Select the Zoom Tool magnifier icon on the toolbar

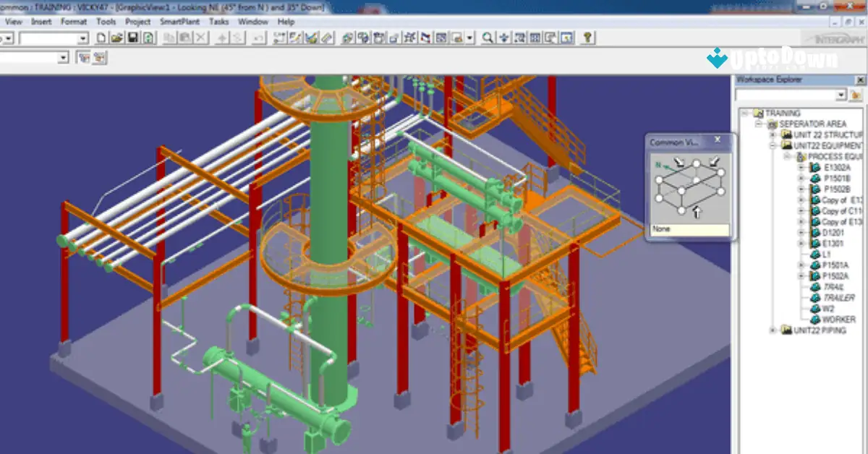click(x=486, y=36)
